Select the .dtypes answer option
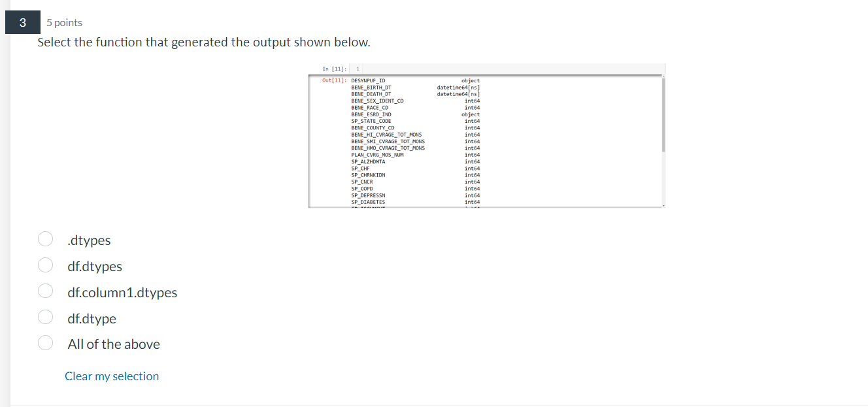868x407 pixels. click(45, 239)
